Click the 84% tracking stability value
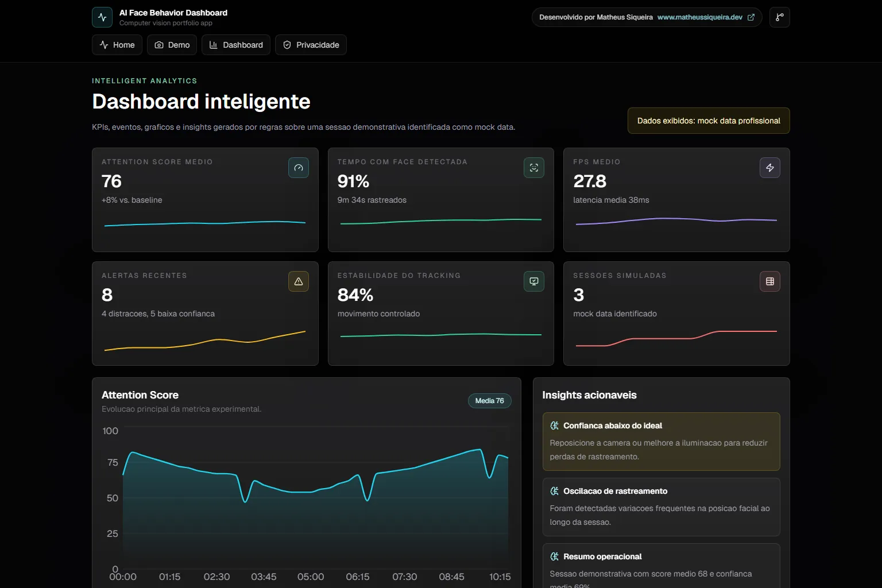Viewport: 882px width, 588px height. [x=355, y=295]
